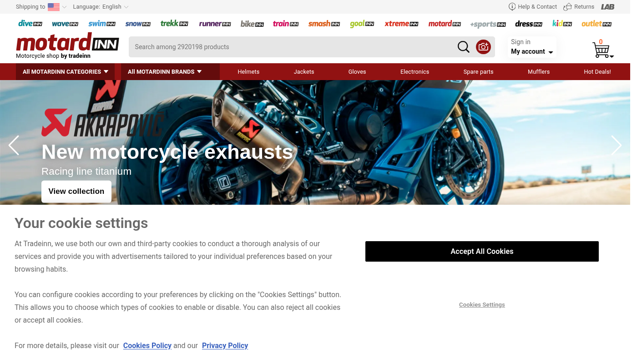This screenshot has height=364, width=637.
Task: Go to previous banner slide arrow
Action: point(14,145)
